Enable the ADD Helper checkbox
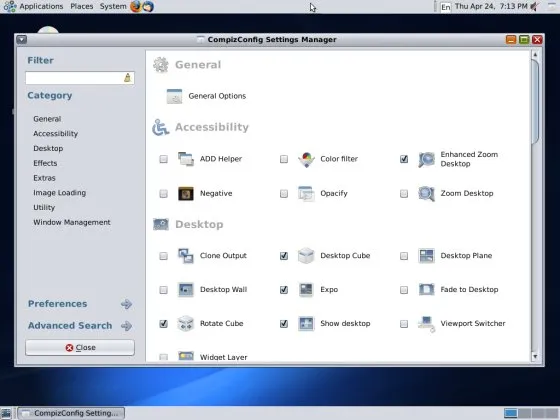Image resolution: width=560 pixels, height=420 pixels. pyautogui.click(x=163, y=159)
